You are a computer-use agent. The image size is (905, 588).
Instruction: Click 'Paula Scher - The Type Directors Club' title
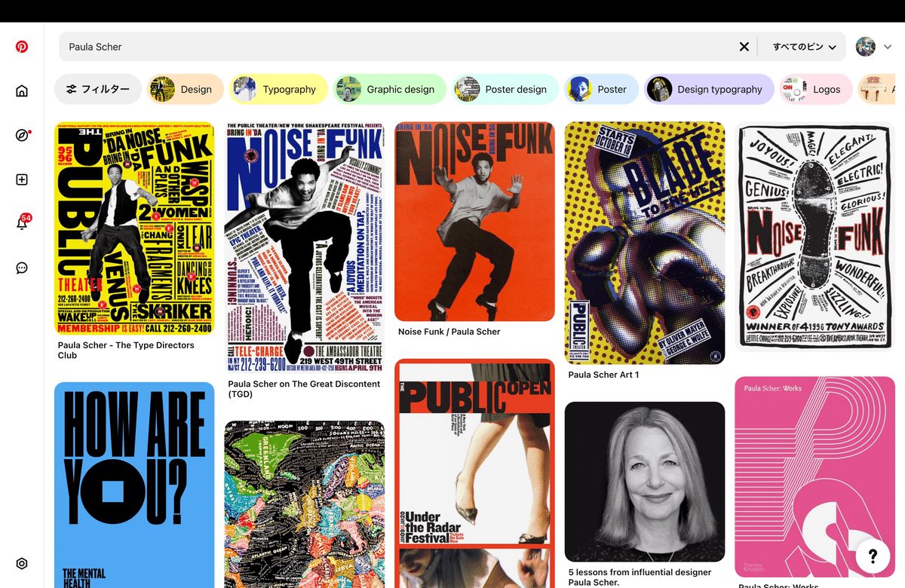tap(126, 350)
